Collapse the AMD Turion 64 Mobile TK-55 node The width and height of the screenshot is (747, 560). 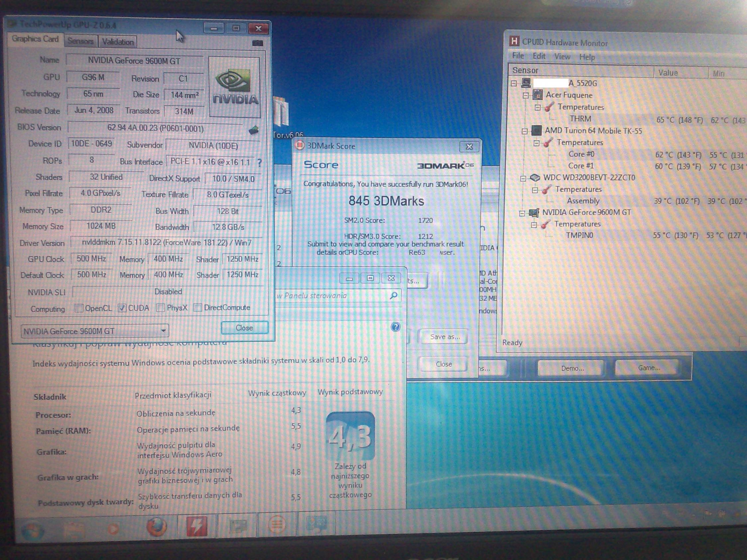click(525, 131)
